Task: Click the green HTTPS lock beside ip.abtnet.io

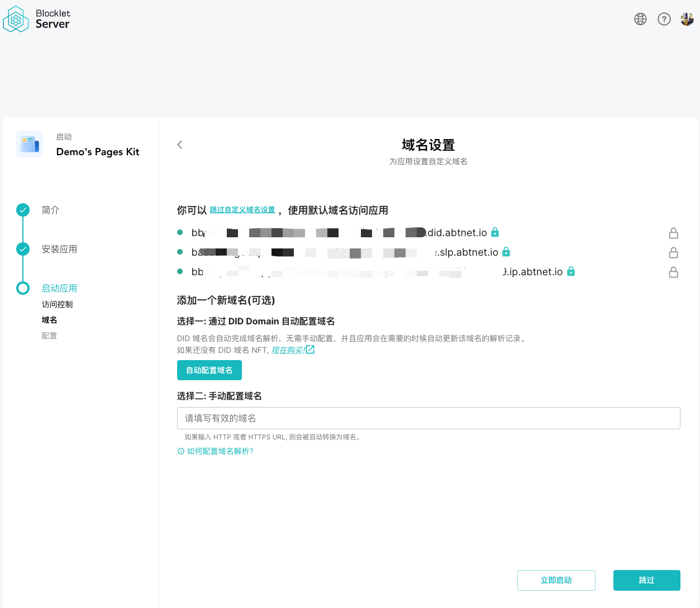Action: [x=571, y=271]
